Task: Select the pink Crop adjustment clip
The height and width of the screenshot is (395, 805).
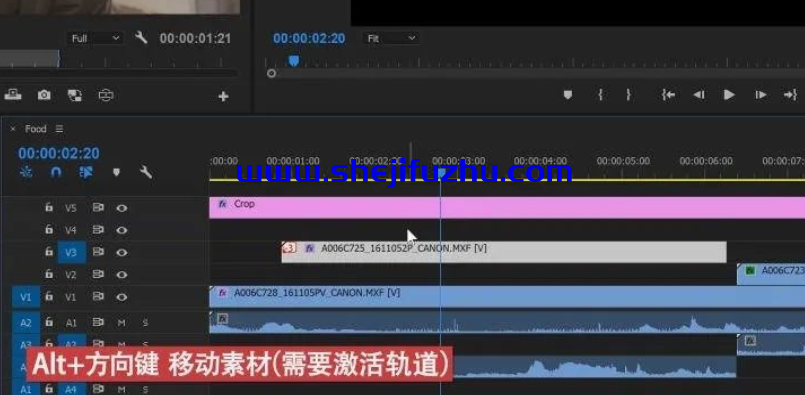Action: pos(507,208)
